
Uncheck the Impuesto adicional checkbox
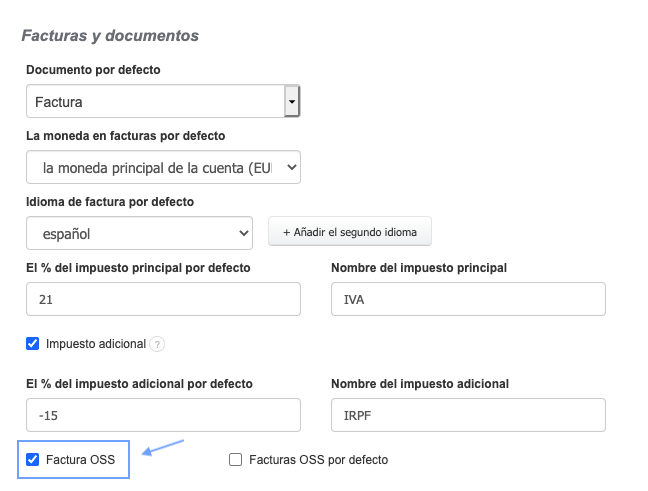pyautogui.click(x=33, y=343)
